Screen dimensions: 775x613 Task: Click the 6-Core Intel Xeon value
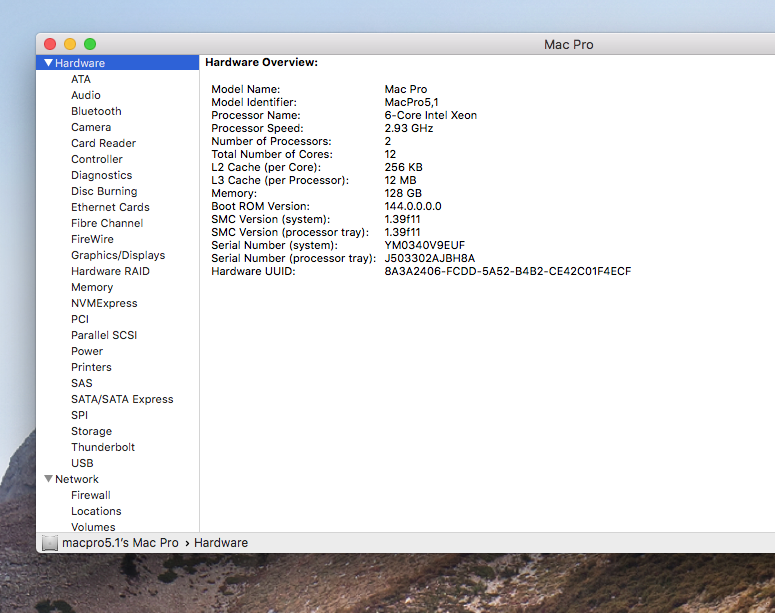[x=431, y=115]
